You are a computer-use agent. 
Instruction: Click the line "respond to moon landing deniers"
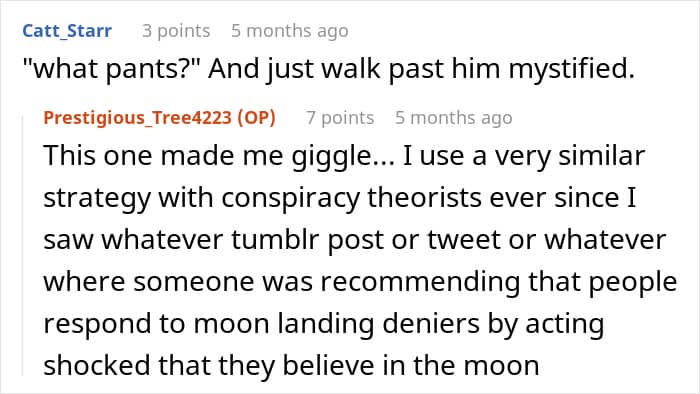(x=324, y=324)
